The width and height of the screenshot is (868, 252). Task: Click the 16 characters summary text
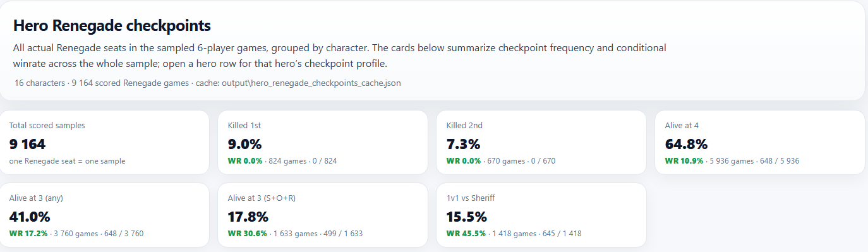(40, 83)
